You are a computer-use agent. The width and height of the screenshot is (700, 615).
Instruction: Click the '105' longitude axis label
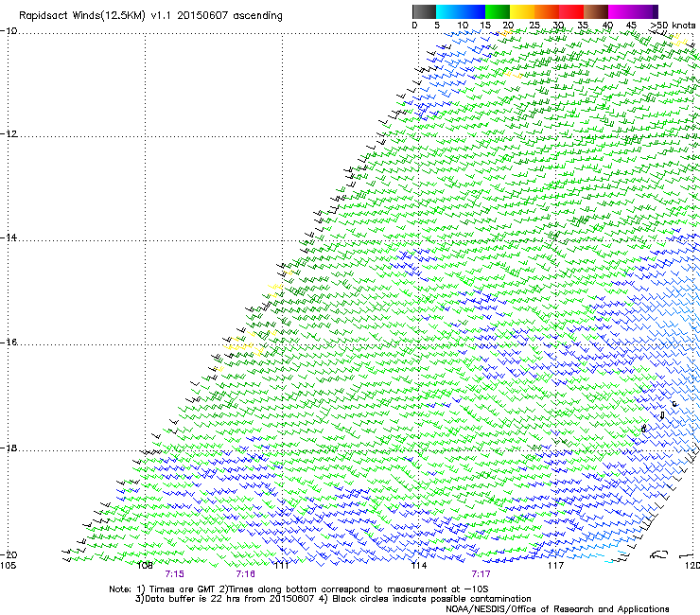[x=8, y=566]
